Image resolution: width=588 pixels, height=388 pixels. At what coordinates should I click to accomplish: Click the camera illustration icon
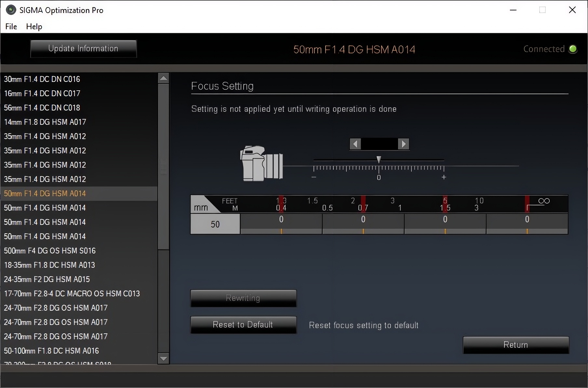click(x=261, y=163)
